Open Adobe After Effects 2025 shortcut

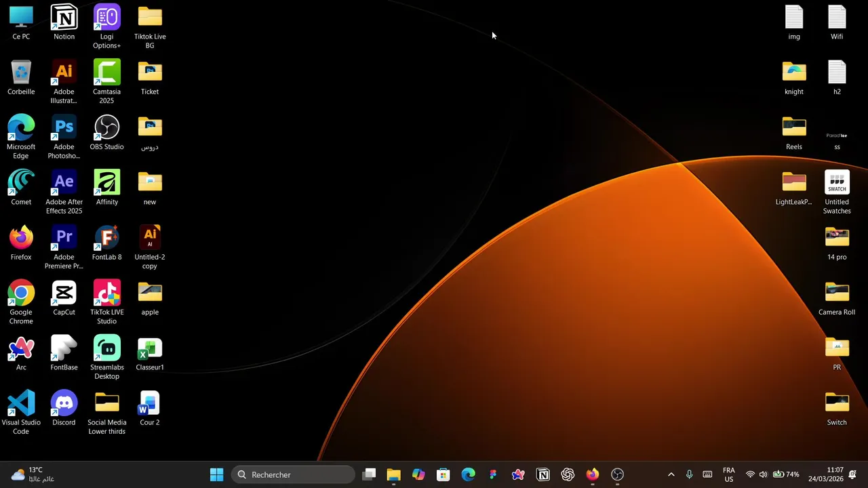pos(64,192)
